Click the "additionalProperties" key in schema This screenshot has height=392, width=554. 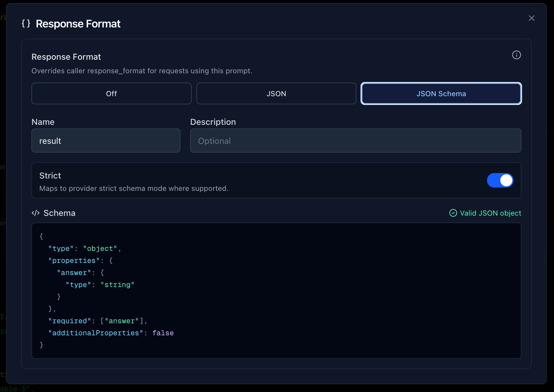click(x=96, y=333)
